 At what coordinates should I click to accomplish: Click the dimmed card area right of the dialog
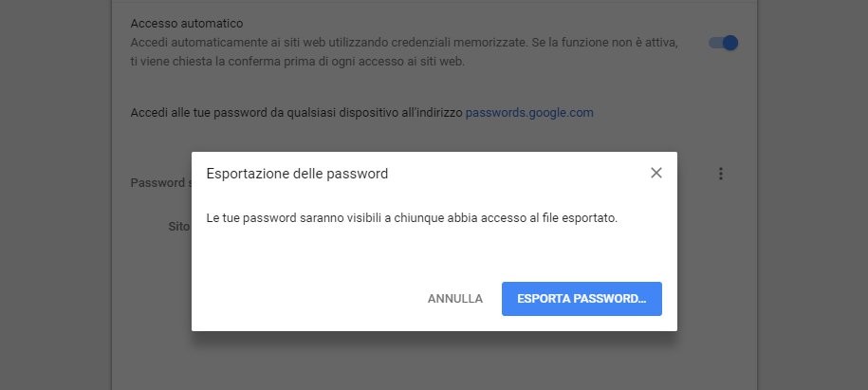tap(717, 266)
